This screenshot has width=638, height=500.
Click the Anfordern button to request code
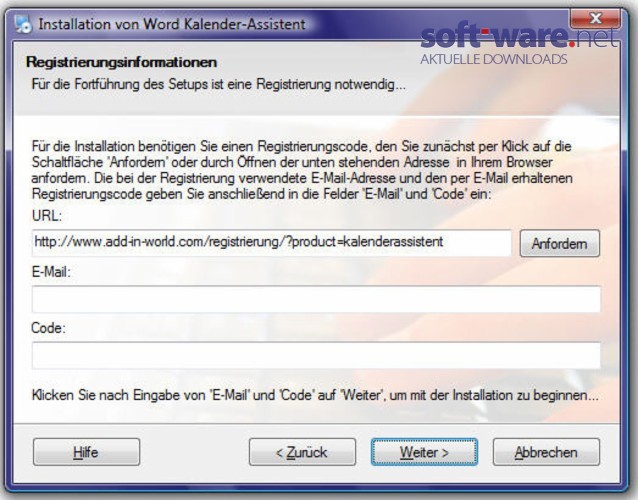(559, 243)
